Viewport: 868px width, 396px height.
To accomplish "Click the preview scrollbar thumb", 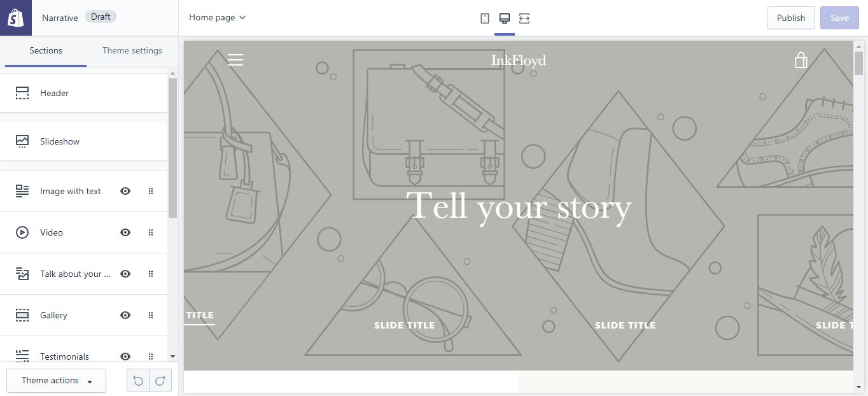I will click(x=858, y=64).
